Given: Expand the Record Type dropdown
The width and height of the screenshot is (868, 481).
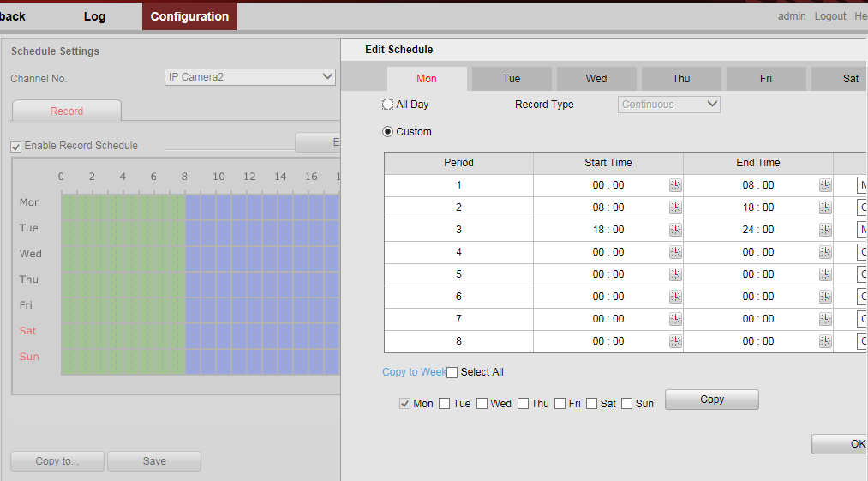Looking at the screenshot, I should (x=669, y=105).
